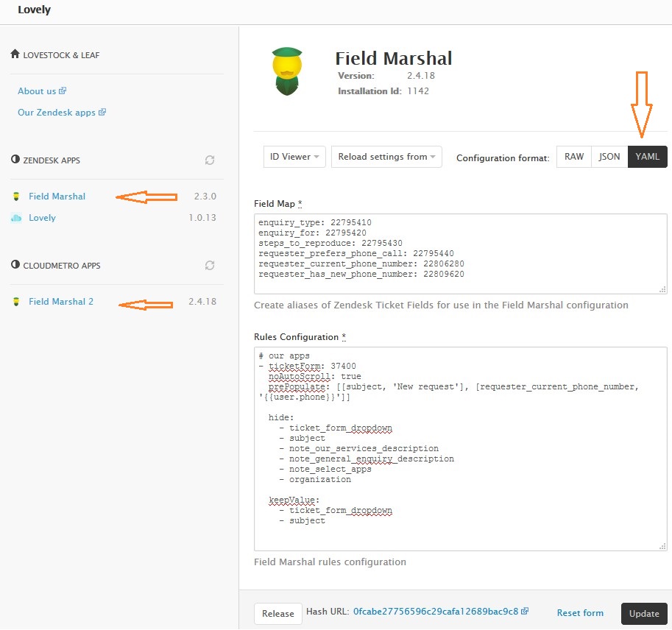Refresh the Zendesk Apps list
This screenshot has width=672, height=630.
[x=210, y=160]
